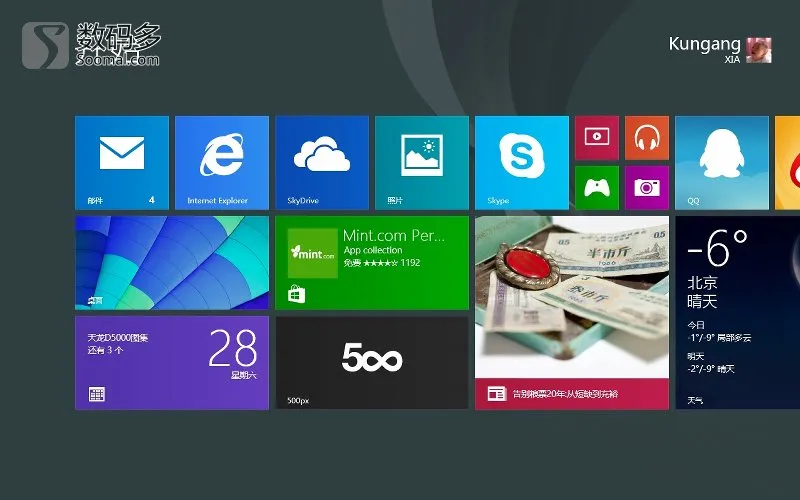
Task: Click the '北京' city label
Action: 702,282
